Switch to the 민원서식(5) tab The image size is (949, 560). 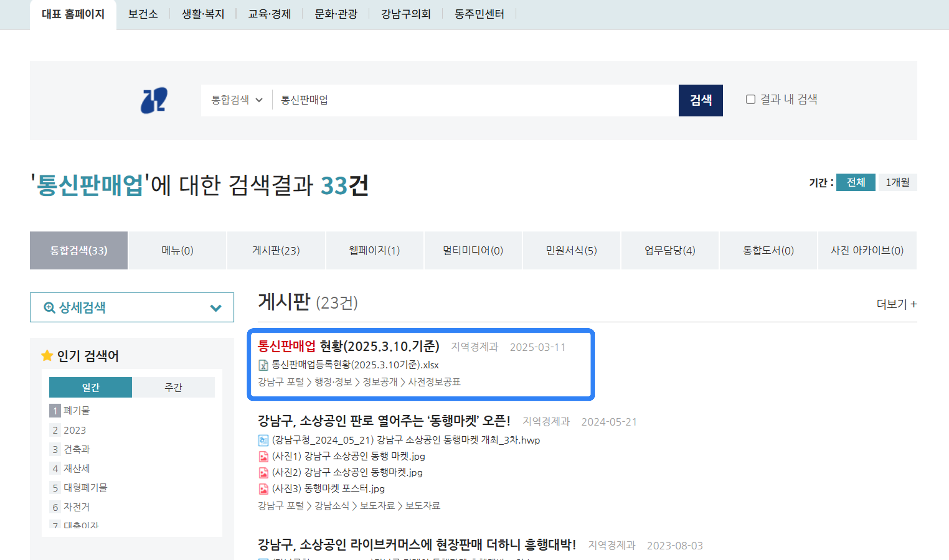[571, 251]
